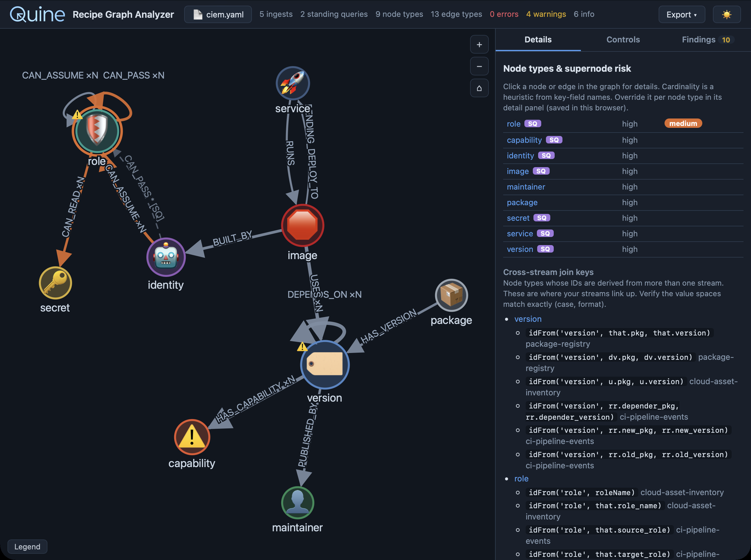Select the HAS_VERSION edge label
Image resolution: width=751 pixels, height=560 pixels.
pyautogui.click(x=389, y=326)
